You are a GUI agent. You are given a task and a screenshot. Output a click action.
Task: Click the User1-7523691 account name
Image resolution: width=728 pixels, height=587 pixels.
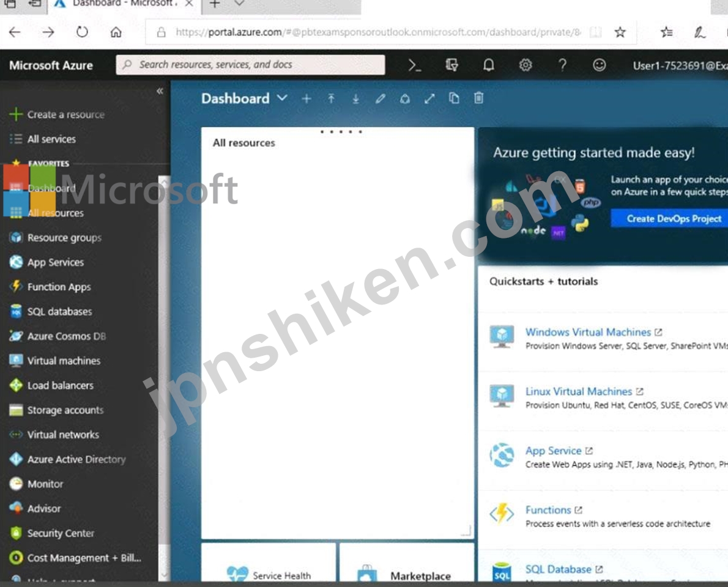[680, 65]
